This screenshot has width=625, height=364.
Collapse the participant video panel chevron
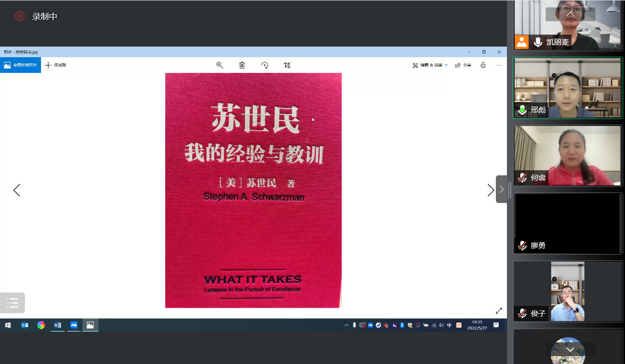[501, 189]
